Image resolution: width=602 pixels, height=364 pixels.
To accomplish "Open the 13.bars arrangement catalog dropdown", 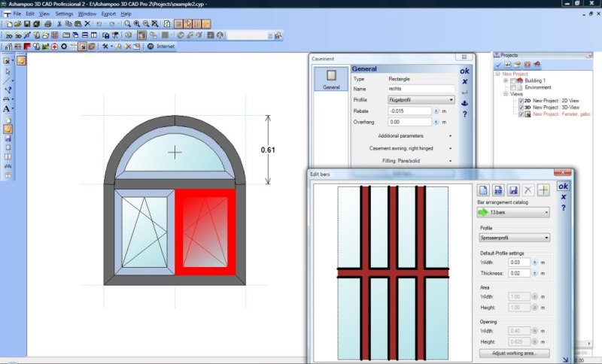I will pyautogui.click(x=513, y=212).
